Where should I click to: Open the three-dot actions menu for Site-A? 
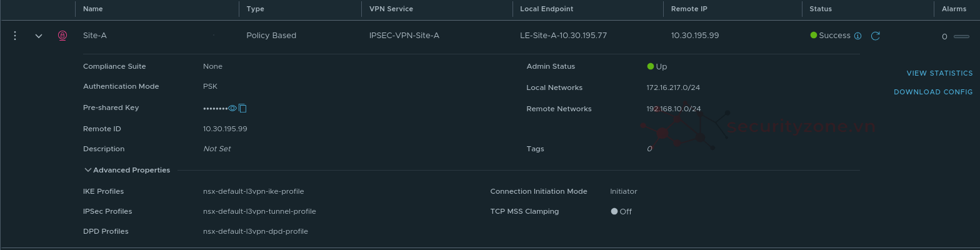(x=15, y=36)
